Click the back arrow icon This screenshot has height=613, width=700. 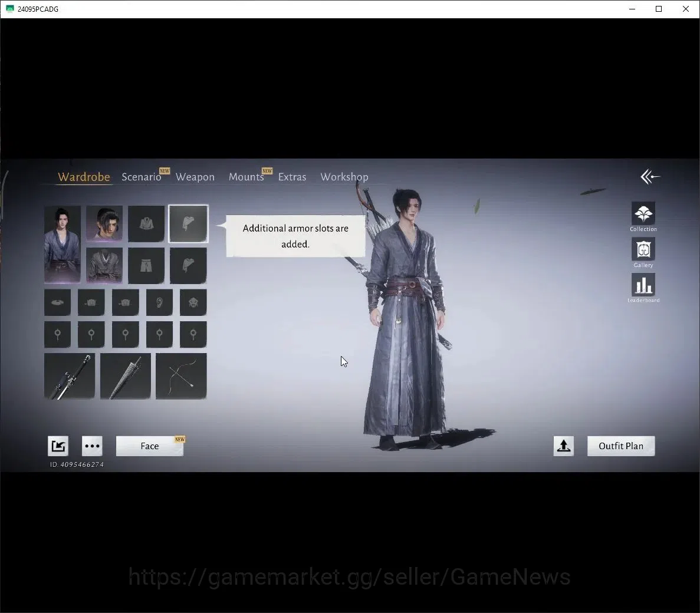650,177
